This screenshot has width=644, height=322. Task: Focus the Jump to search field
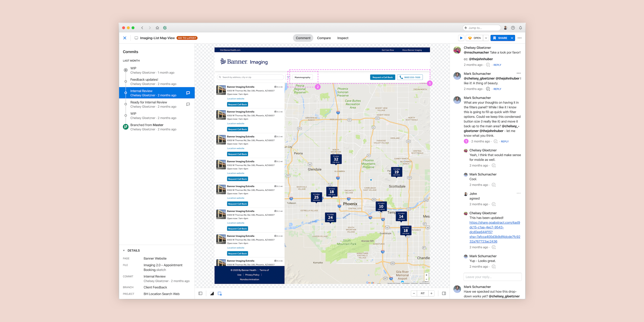click(x=482, y=28)
